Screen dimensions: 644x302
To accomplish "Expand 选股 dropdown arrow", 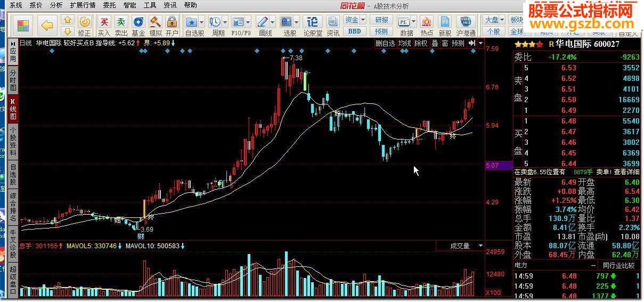I will pos(297,22).
